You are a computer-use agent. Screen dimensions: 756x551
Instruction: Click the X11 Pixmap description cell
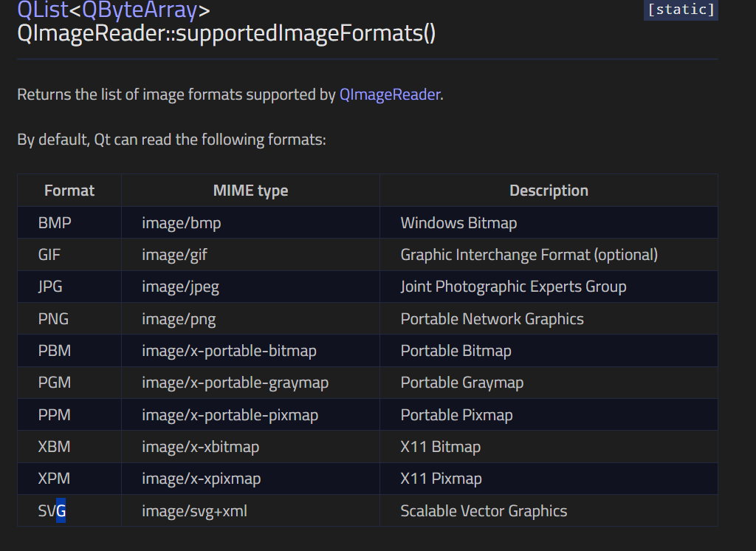coord(441,479)
